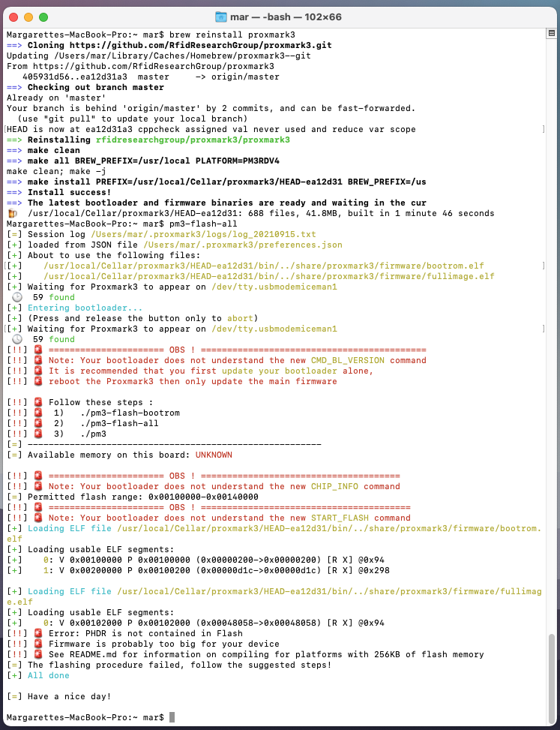Click the 'brew reinstall proxmark3' command
Image resolution: width=560 pixels, height=730 pixels.
[x=232, y=35]
